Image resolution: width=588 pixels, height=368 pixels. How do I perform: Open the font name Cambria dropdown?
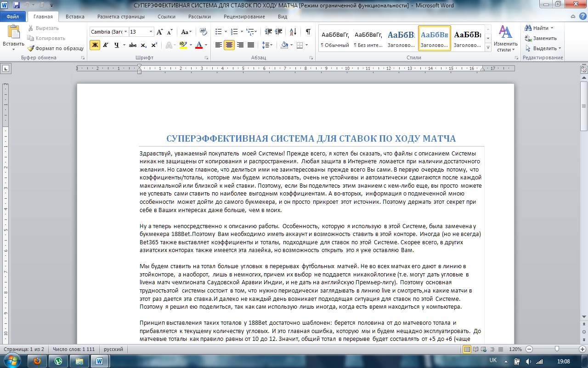tap(125, 32)
